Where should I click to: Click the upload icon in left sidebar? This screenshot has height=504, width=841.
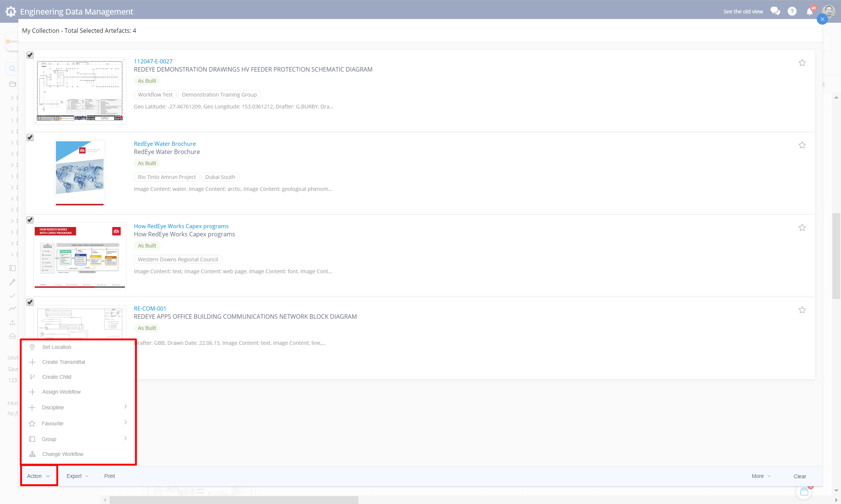[12, 322]
